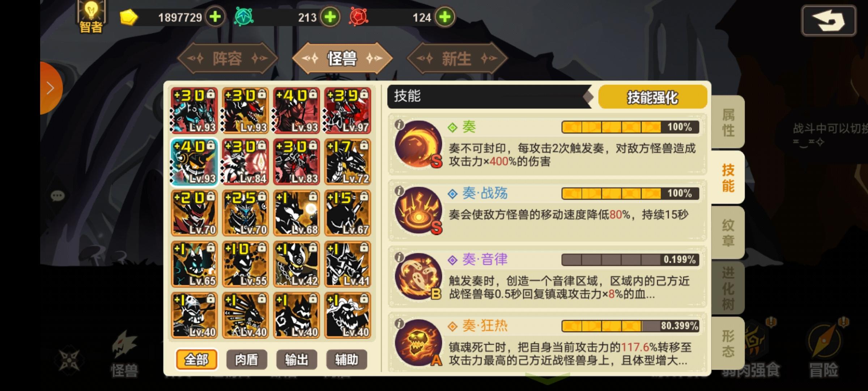Tap the 奏·狂热 flaming skull icon
The height and width of the screenshot is (391, 868).
tap(418, 343)
